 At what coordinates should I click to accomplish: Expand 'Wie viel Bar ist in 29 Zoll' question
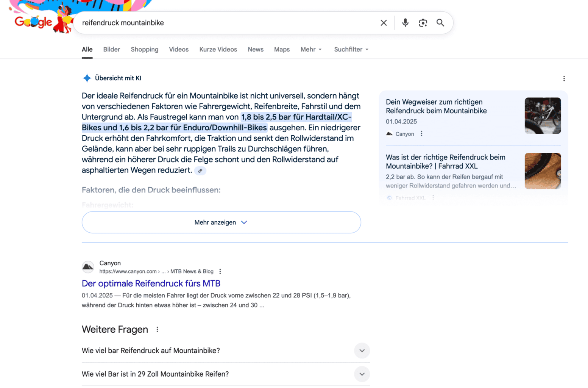(226, 374)
